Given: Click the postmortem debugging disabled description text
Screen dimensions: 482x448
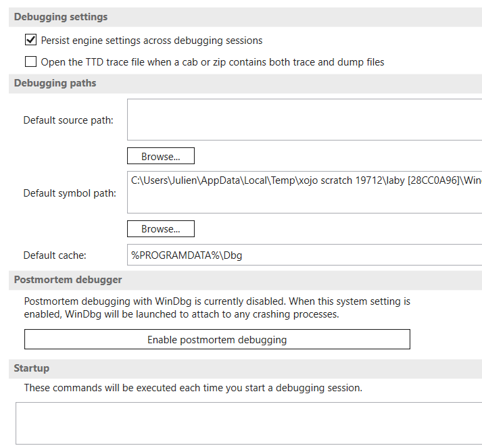Looking at the screenshot, I should coord(217,307).
